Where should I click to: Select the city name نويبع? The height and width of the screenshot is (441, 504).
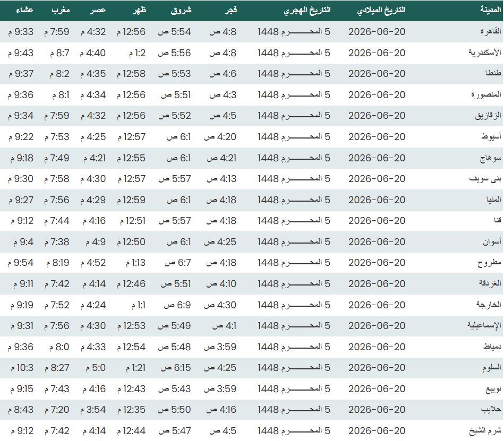493,389
